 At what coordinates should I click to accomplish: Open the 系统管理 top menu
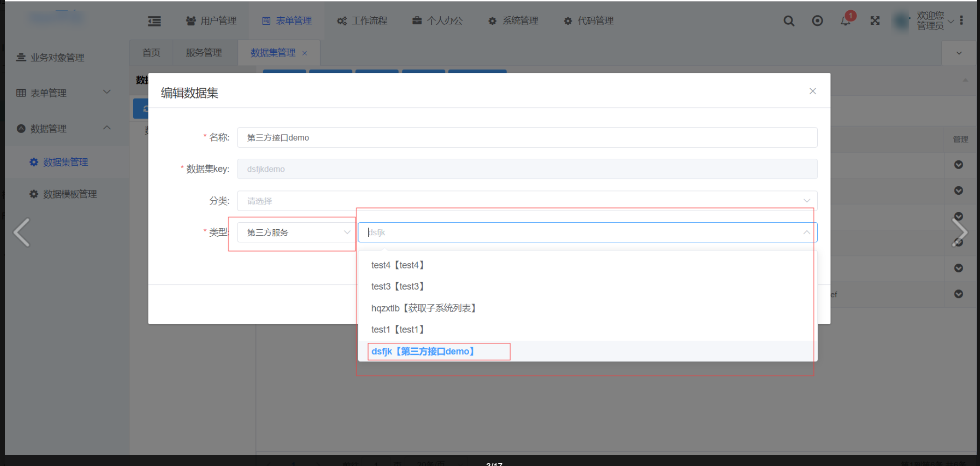click(513, 21)
